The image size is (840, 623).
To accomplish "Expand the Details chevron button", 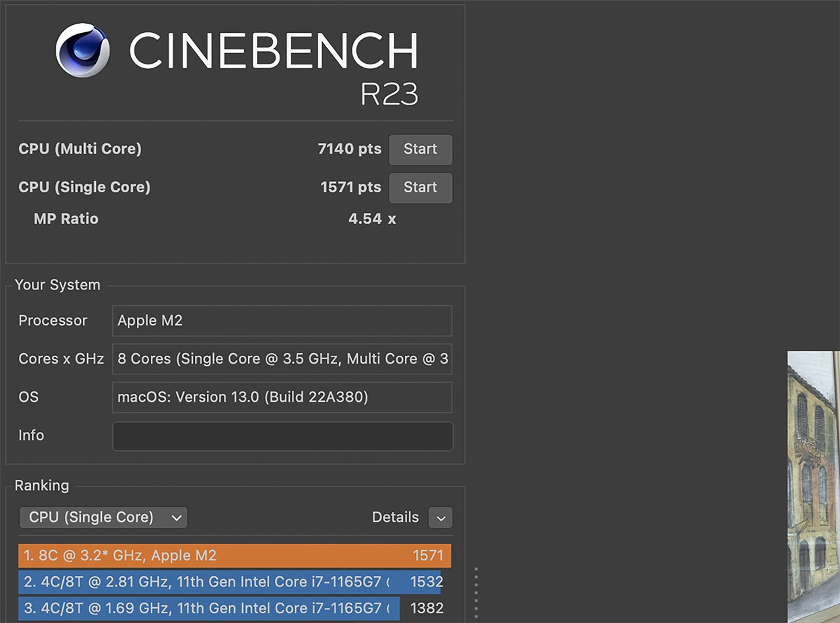I will pyautogui.click(x=441, y=518).
